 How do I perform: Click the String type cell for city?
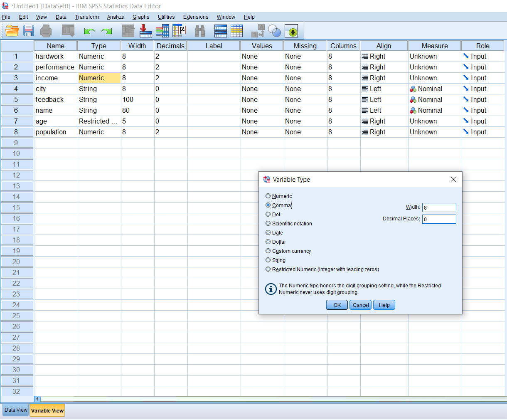(x=99, y=89)
